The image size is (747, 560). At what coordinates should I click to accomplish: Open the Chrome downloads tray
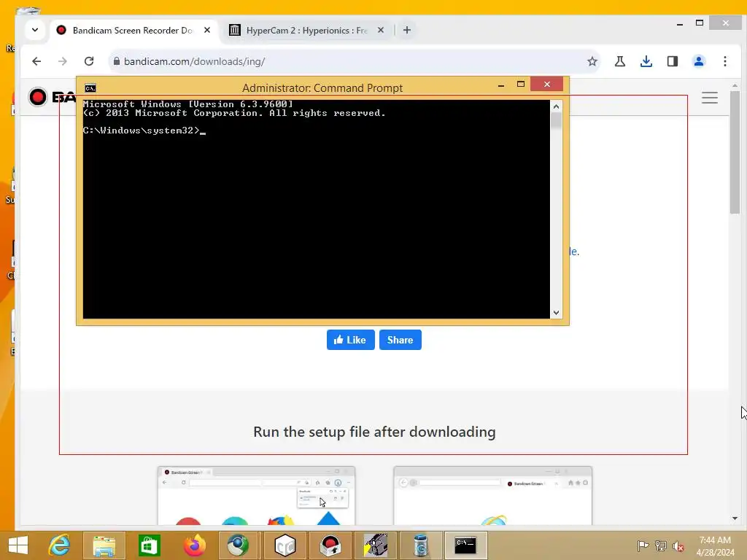coord(646,61)
